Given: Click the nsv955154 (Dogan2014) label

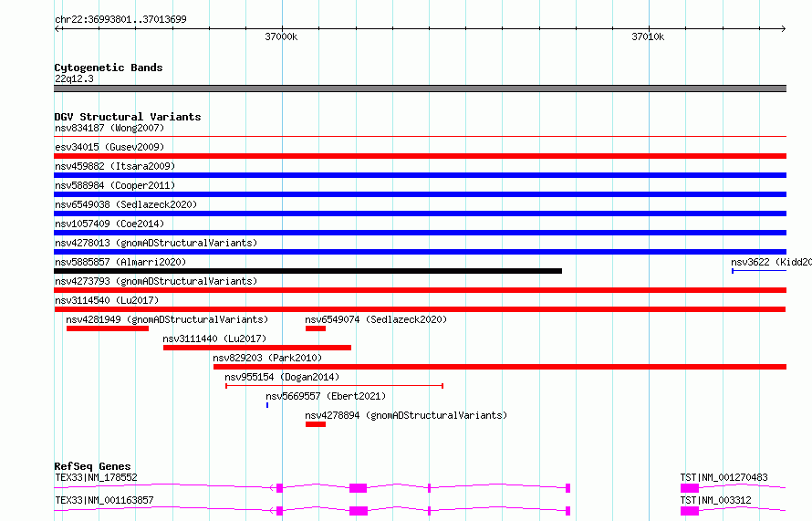Looking at the screenshot, I should (282, 377).
